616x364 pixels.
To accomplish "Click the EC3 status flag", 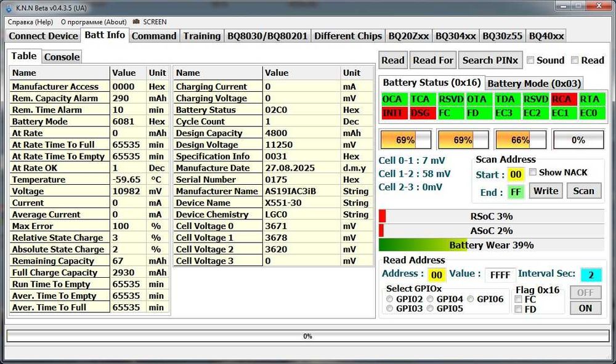I will point(507,113).
